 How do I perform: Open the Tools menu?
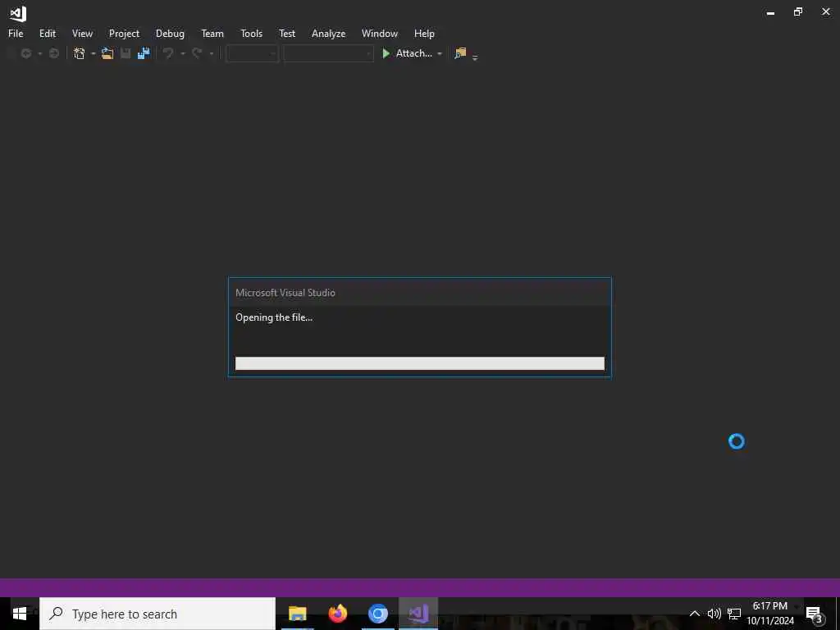251,33
